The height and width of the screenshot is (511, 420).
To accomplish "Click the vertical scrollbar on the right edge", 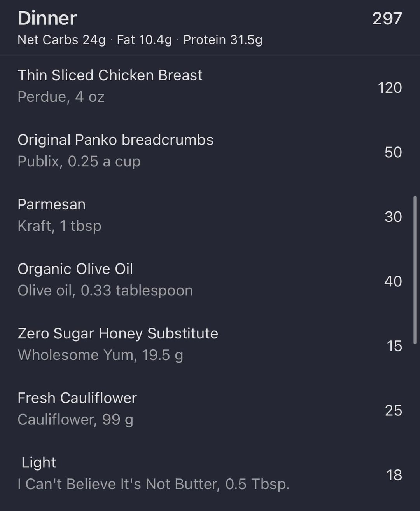I will pos(415,270).
